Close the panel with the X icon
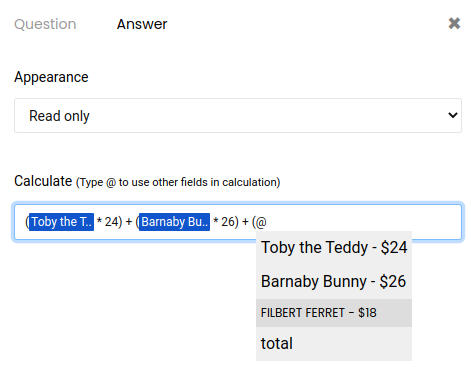This screenshot has width=471, height=369. pos(454,23)
